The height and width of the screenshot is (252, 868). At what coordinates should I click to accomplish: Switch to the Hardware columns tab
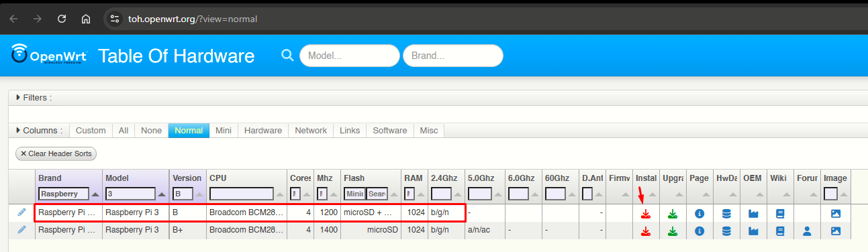pyautogui.click(x=262, y=131)
